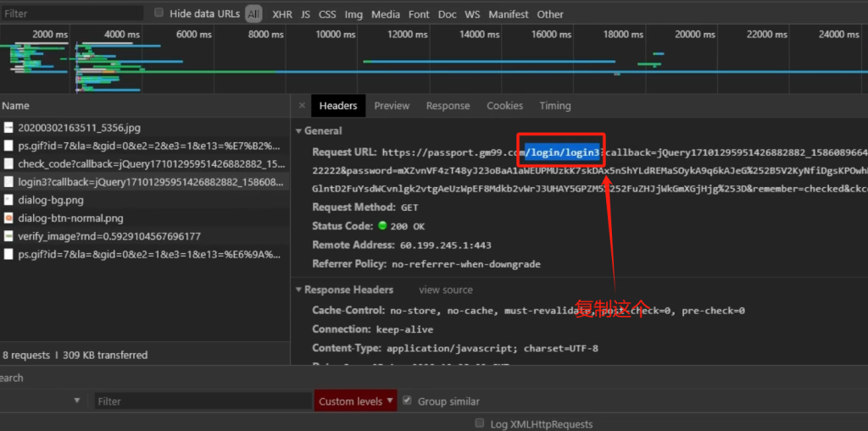Viewport: 868px width, 431px height.
Task: Click the 18000 ms timeline marker
Action: 624,35
